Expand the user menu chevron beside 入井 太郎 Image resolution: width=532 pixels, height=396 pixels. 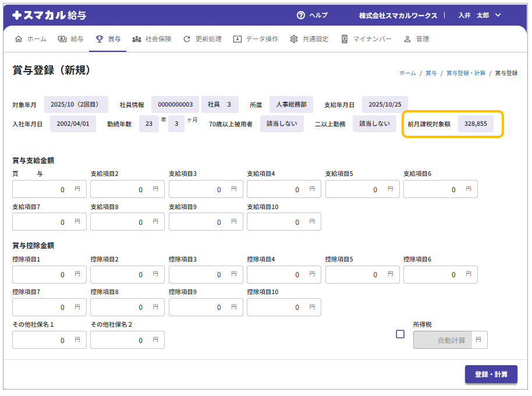(x=498, y=15)
